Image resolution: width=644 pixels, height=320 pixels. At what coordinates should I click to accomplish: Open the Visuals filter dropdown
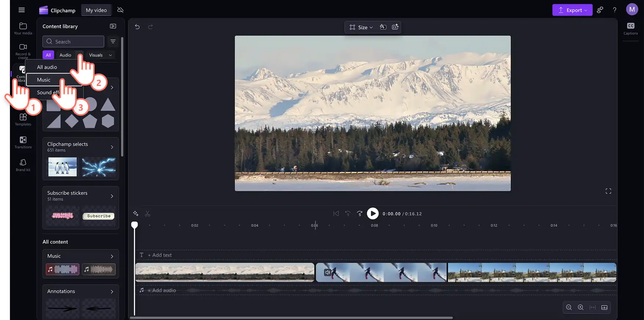point(100,55)
